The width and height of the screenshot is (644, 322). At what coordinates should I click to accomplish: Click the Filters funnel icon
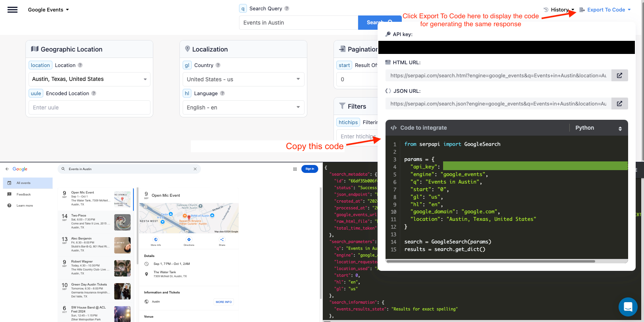coord(342,106)
